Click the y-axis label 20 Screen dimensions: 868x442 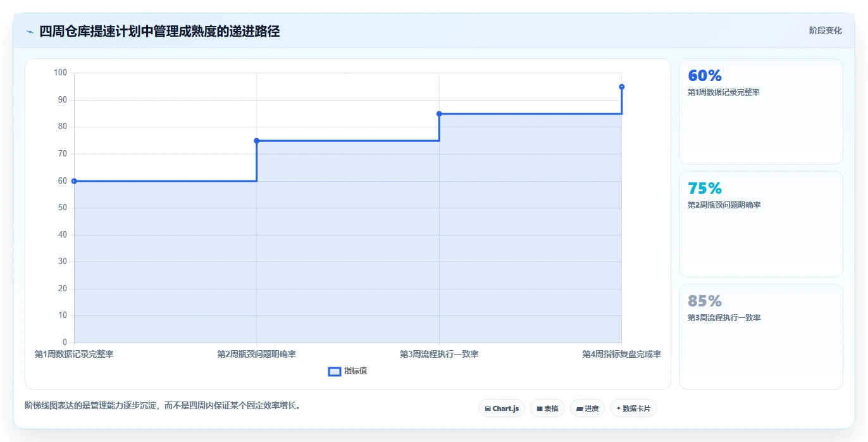pos(62,289)
